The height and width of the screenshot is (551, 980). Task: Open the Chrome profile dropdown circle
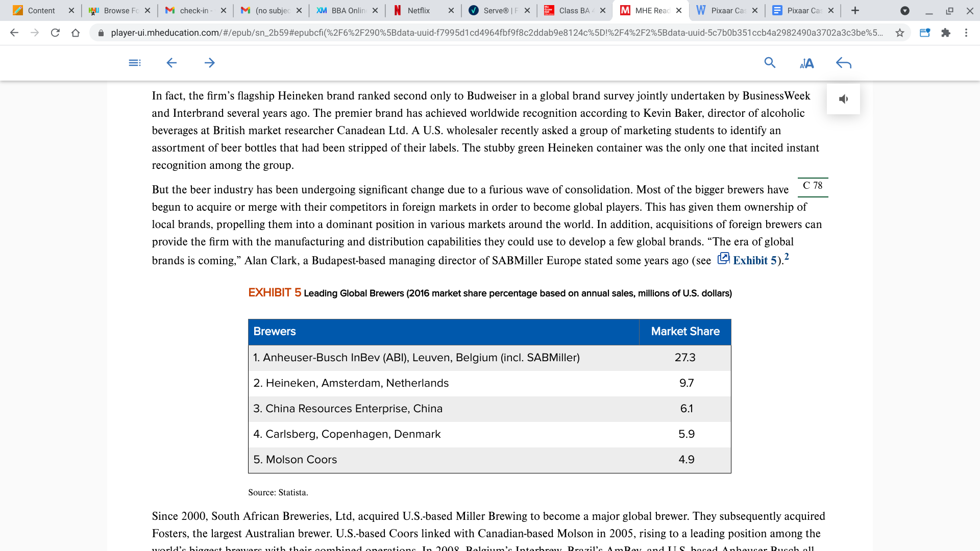[905, 10]
